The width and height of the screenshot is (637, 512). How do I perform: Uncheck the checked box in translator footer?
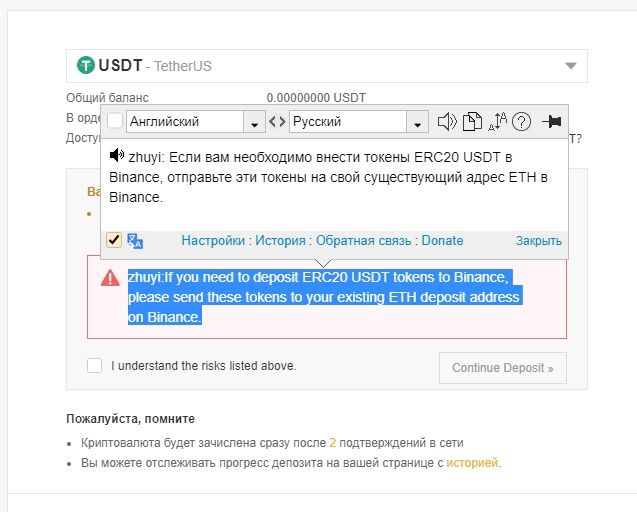tap(114, 240)
